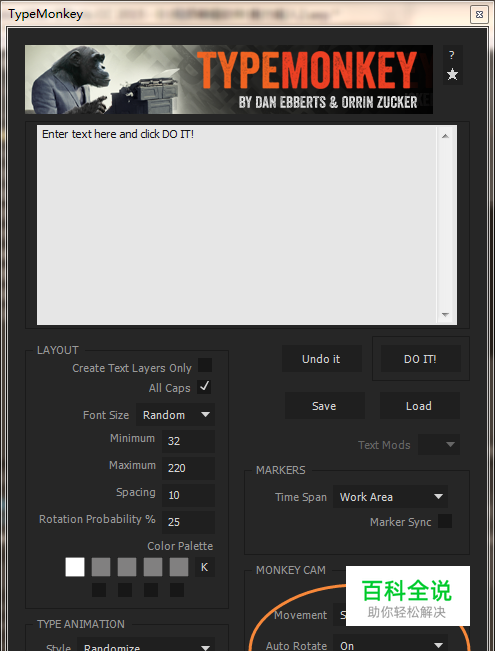Toggle the second checkbox under color palette
The width and height of the screenshot is (495, 651).
coord(125,590)
